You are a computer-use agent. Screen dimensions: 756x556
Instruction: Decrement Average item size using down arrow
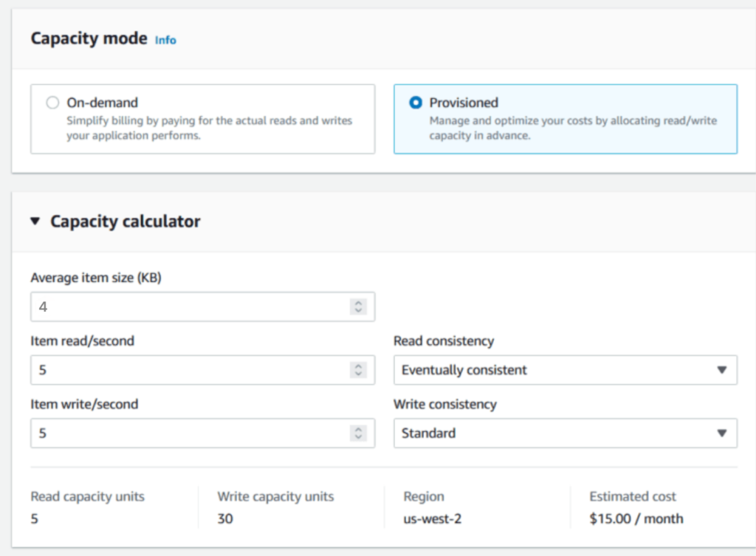coord(359,309)
